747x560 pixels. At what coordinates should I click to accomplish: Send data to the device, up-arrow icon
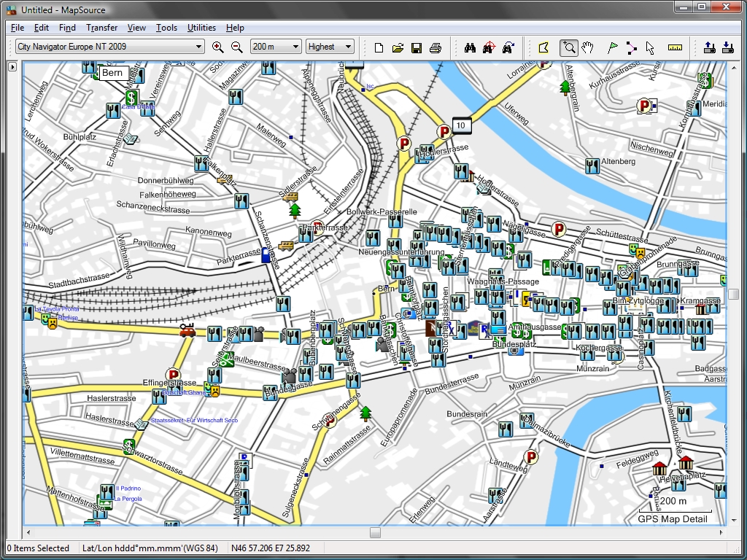[709, 47]
